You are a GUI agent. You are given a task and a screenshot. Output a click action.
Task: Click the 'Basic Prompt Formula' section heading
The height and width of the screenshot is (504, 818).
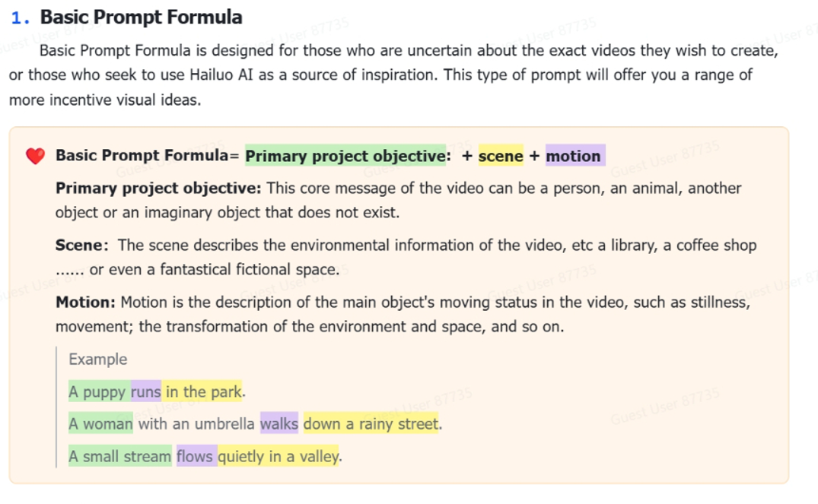point(141,17)
